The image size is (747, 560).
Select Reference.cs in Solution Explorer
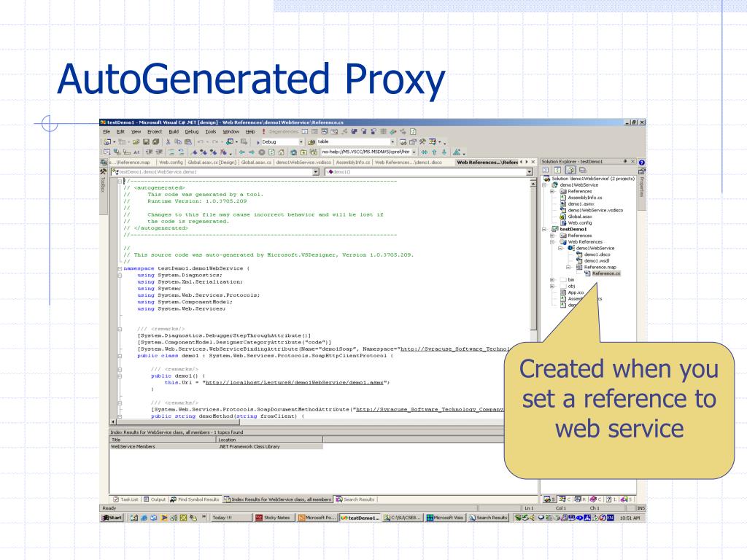(x=606, y=274)
